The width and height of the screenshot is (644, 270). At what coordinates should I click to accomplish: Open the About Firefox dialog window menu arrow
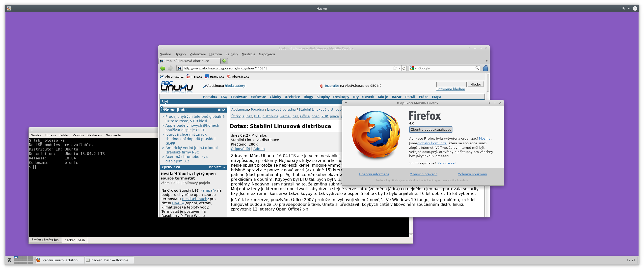coord(346,103)
